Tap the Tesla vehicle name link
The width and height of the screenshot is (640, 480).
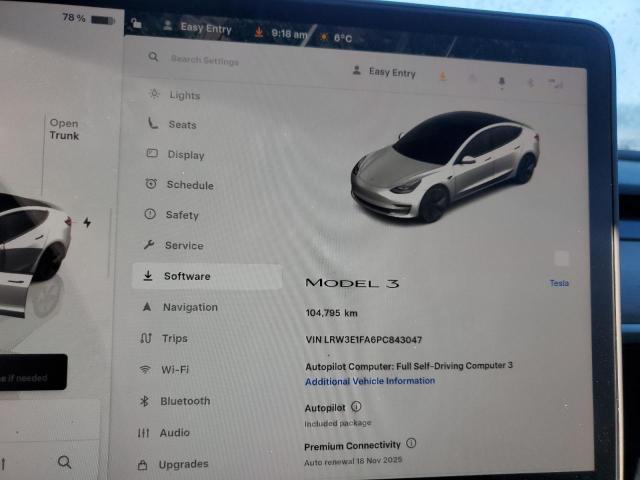pyautogui.click(x=559, y=283)
